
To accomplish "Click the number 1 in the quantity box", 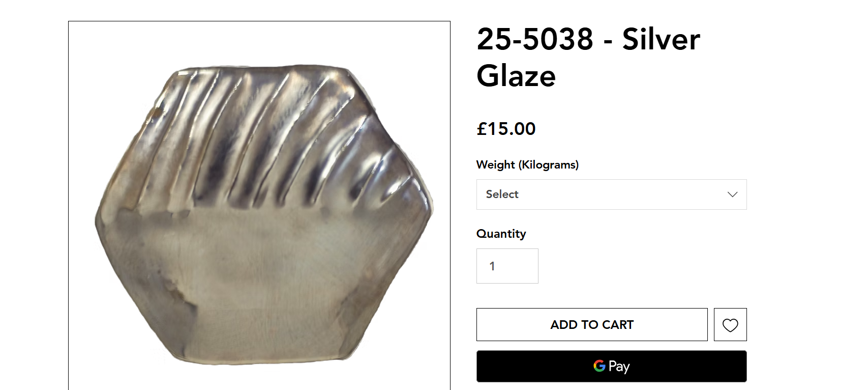I will pyautogui.click(x=492, y=266).
